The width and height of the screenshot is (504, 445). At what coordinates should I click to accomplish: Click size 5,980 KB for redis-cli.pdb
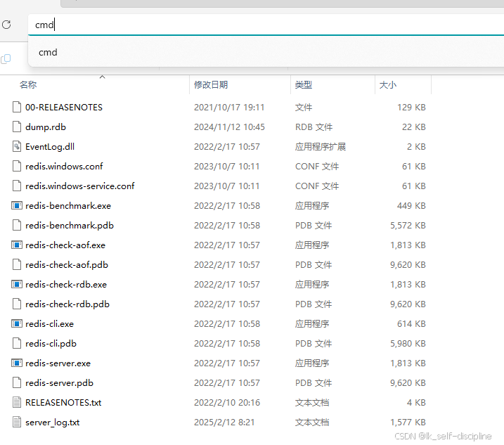408,343
